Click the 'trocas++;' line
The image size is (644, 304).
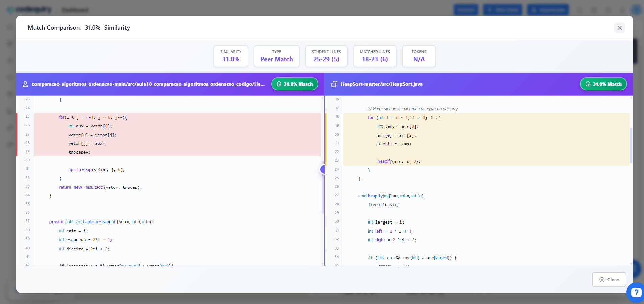79,152
